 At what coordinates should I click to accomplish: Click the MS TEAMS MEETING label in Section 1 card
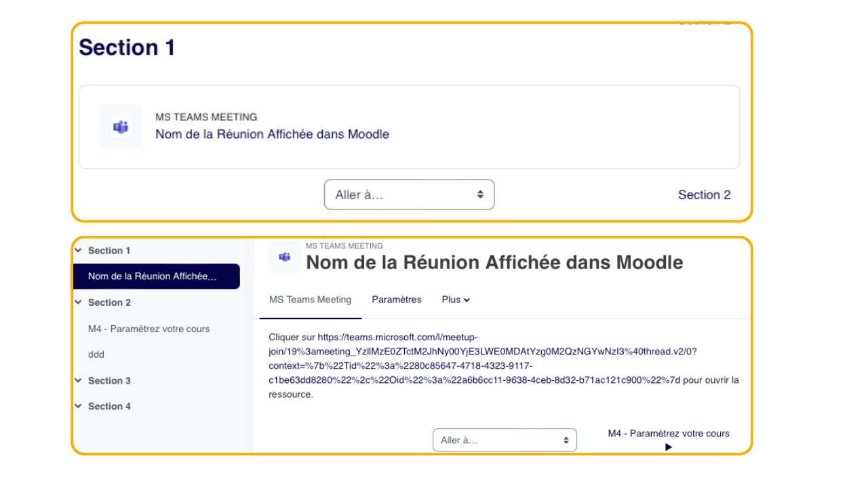pos(206,117)
